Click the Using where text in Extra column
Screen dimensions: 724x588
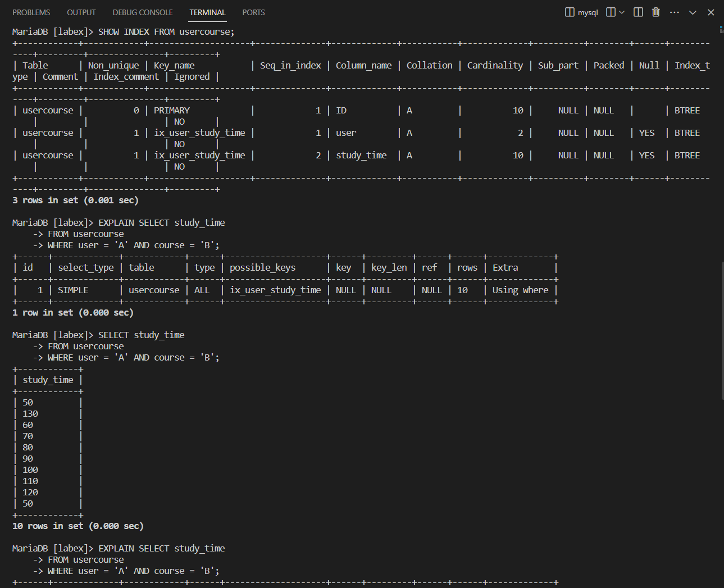(x=520, y=290)
